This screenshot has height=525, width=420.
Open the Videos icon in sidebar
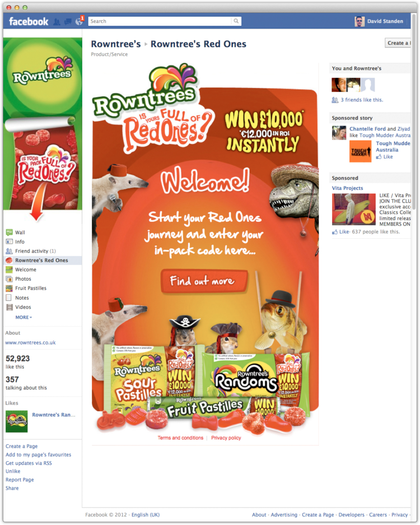[x=10, y=306]
